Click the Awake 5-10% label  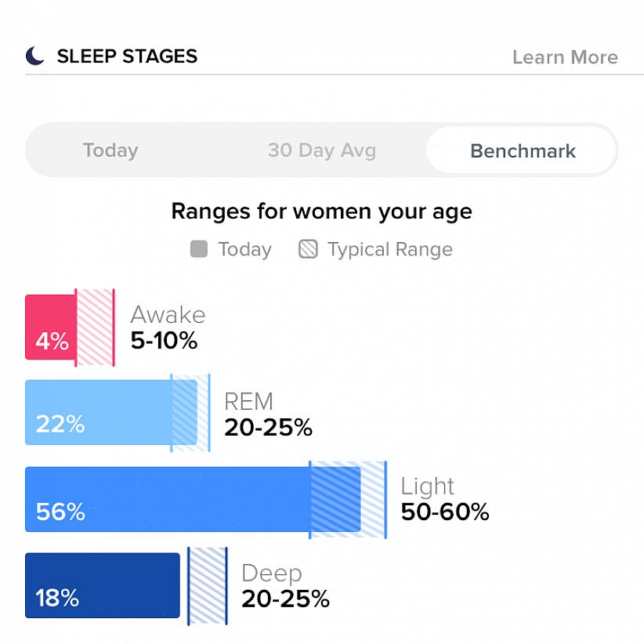click(x=168, y=327)
